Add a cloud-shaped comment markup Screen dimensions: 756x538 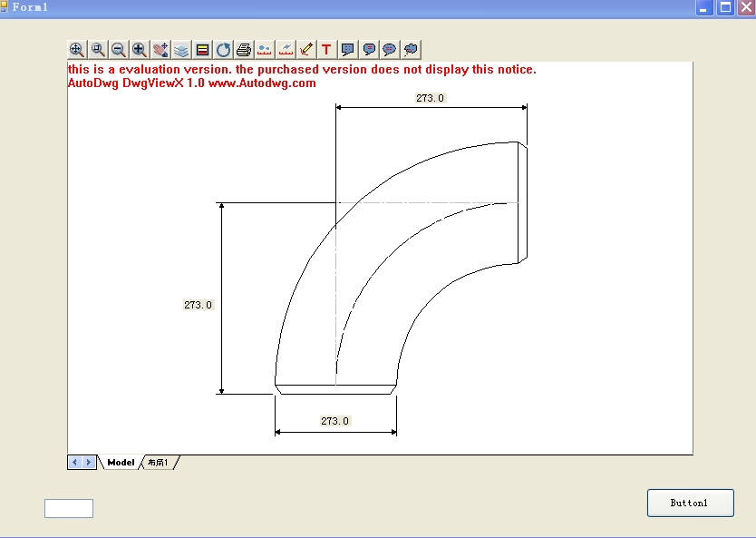pyautogui.click(x=411, y=50)
